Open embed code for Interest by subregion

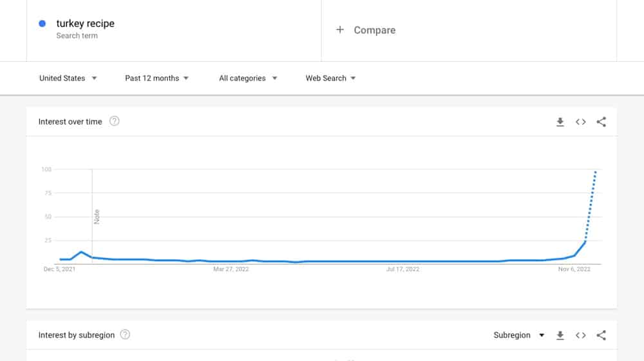580,335
